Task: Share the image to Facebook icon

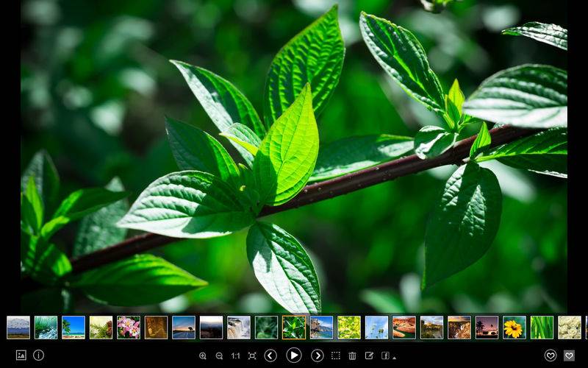Action: (x=385, y=355)
